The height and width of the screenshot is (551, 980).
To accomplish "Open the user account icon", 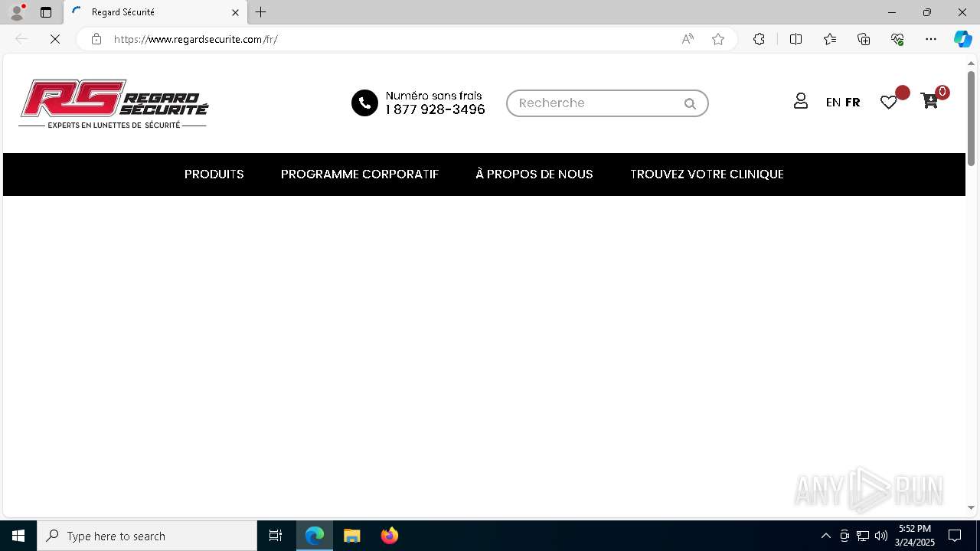I will coord(801,101).
